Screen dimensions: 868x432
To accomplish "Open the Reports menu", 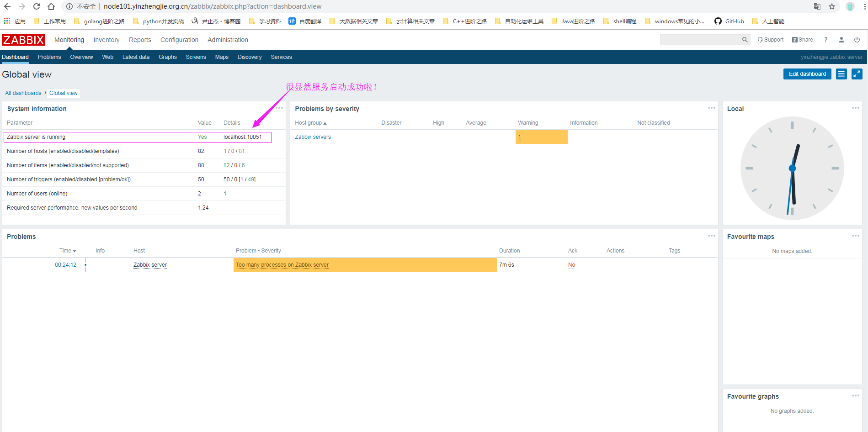I will pyautogui.click(x=140, y=40).
